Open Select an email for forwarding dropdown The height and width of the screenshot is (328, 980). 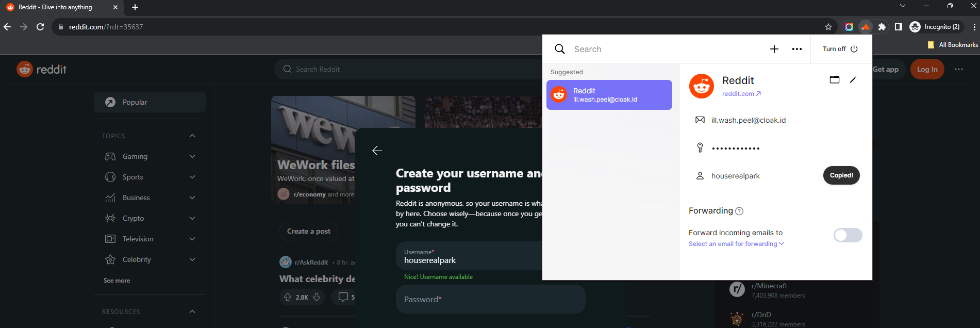pos(737,244)
